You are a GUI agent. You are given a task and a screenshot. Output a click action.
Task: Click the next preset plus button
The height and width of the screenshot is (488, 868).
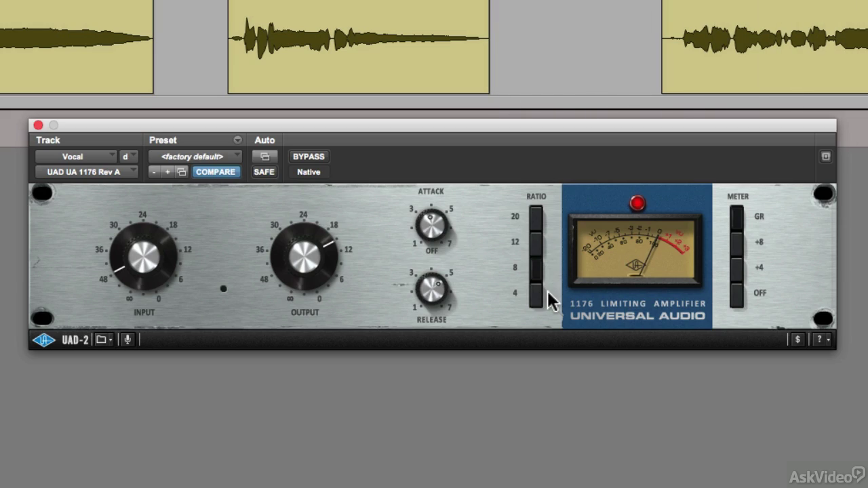(167, 172)
